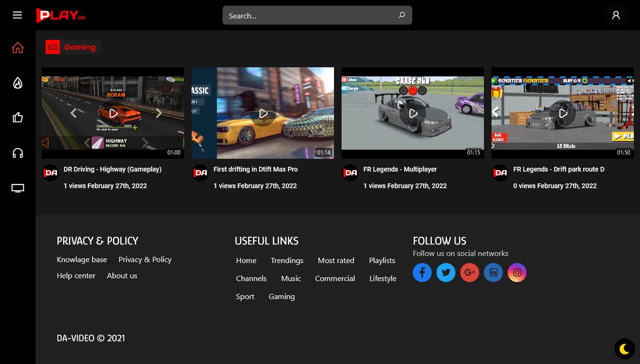Image resolution: width=640 pixels, height=364 pixels.
Task: Click the DA-VIDEO © 2021 copyright text
Action: (x=91, y=338)
